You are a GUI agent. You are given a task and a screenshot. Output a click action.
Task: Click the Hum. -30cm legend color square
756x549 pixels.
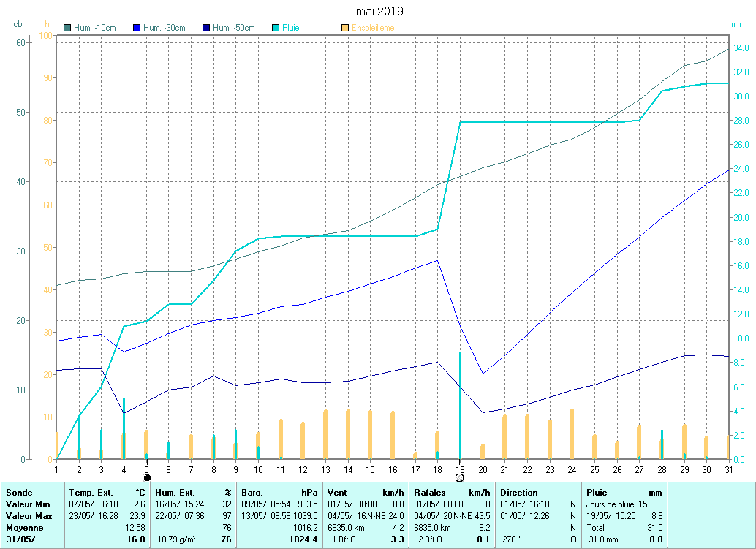click(x=137, y=28)
